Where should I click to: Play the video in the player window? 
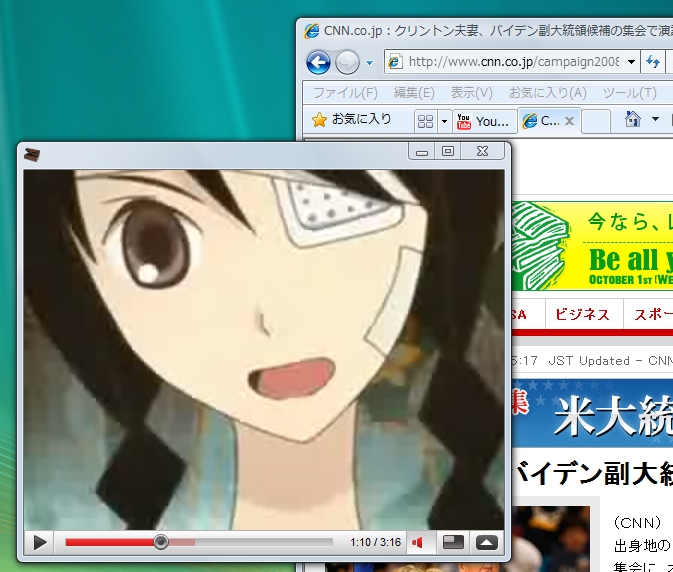39,542
